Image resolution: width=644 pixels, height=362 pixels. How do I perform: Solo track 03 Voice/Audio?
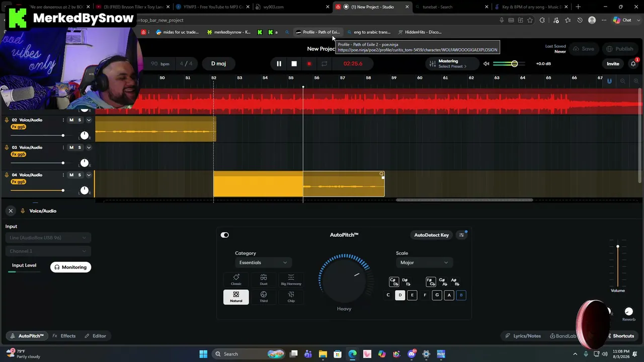79,148
